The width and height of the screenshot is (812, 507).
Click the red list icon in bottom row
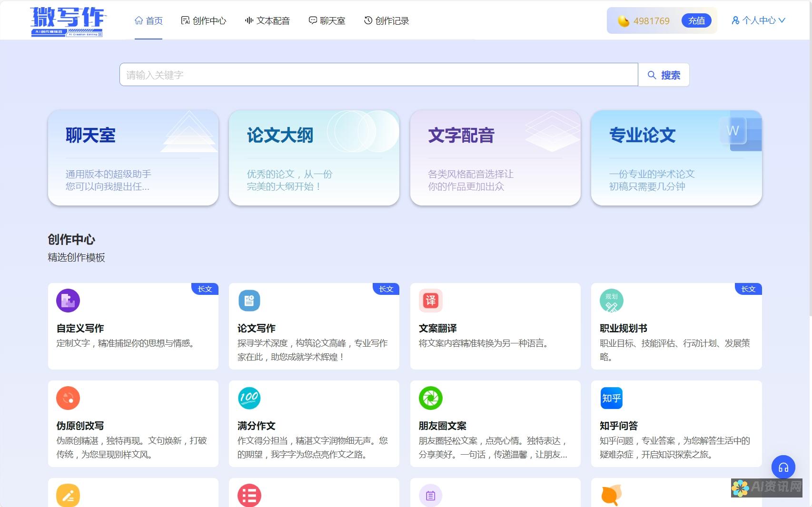pyautogui.click(x=249, y=496)
